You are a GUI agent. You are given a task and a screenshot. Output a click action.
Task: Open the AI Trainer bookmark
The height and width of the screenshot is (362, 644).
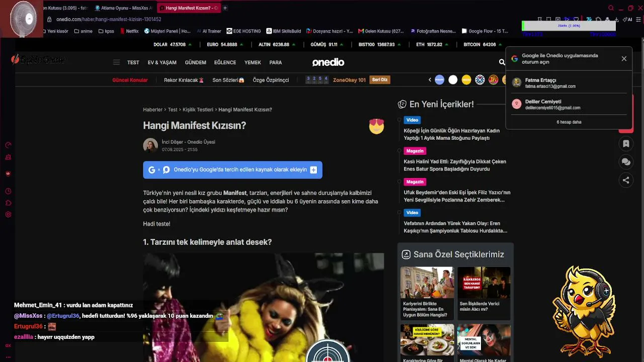(208, 31)
